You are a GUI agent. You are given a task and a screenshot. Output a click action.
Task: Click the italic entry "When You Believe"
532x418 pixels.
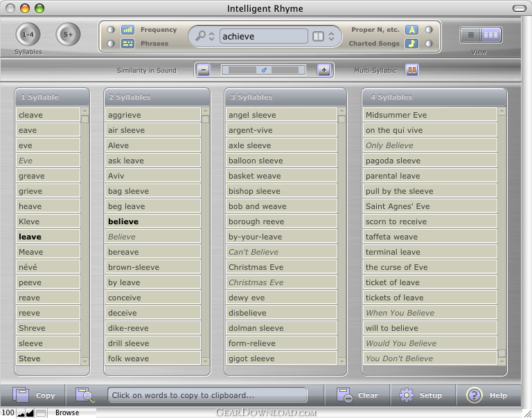tap(430, 313)
